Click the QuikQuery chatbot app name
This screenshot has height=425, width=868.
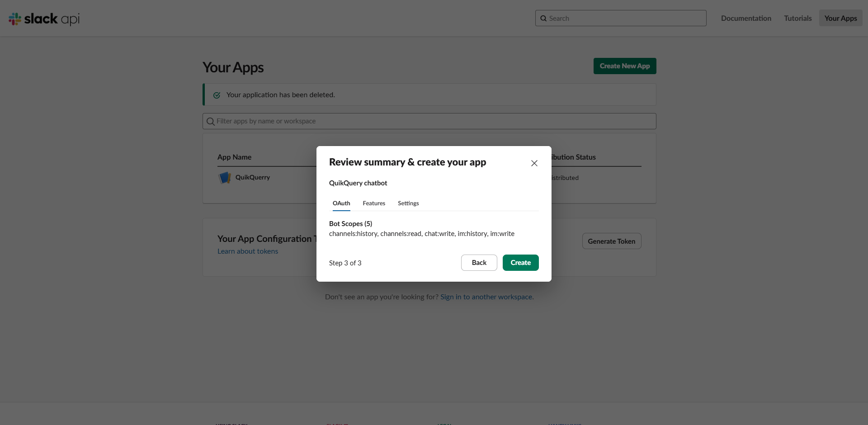point(358,183)
